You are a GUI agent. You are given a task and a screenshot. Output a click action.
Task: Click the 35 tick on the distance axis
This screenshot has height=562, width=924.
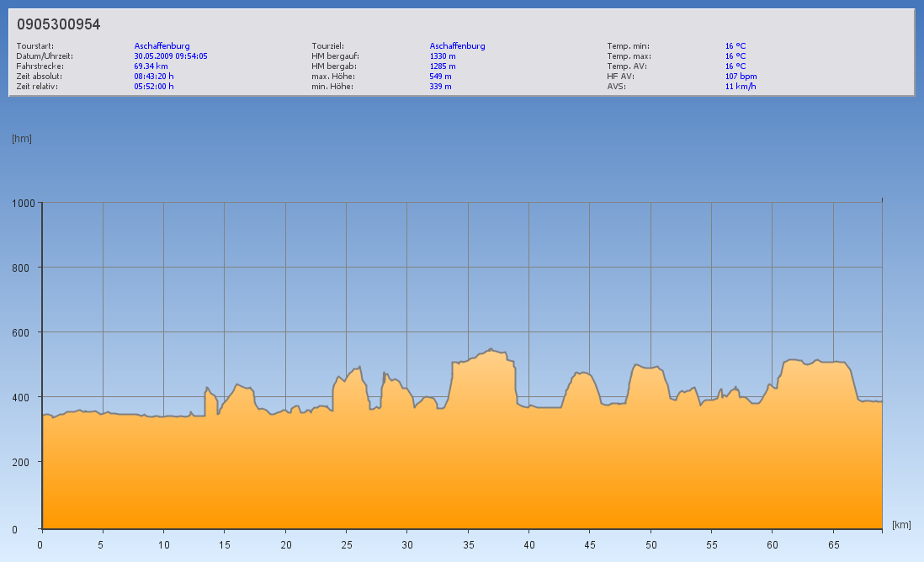click(x=467, y=545)
